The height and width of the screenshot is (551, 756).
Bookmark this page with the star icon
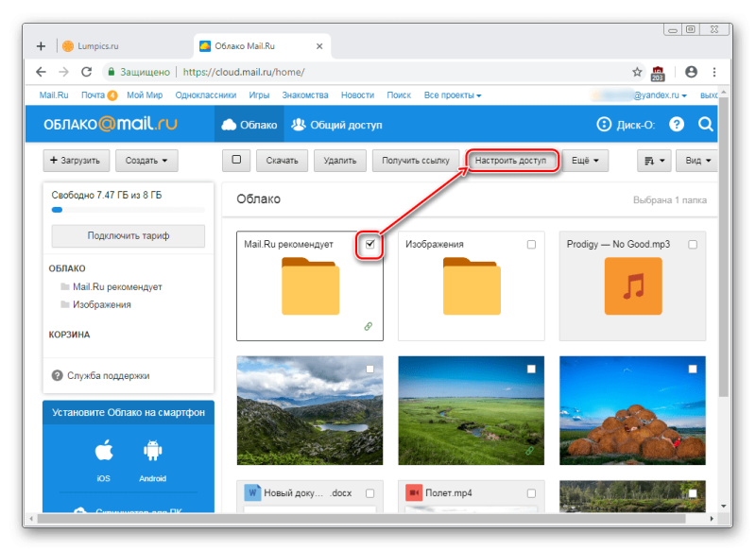tap(637, 72)
